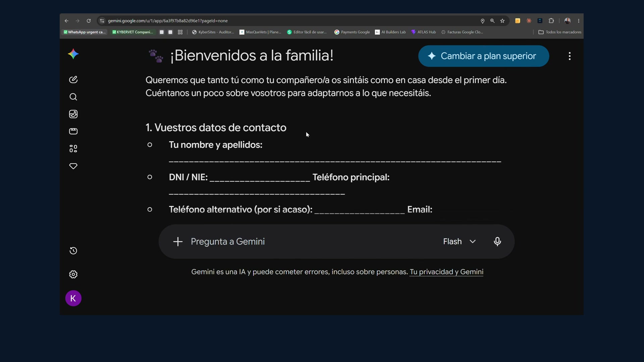Click the 1. Vuestros datos de contacto heading

pyautogui.click(x=216, y=128)
